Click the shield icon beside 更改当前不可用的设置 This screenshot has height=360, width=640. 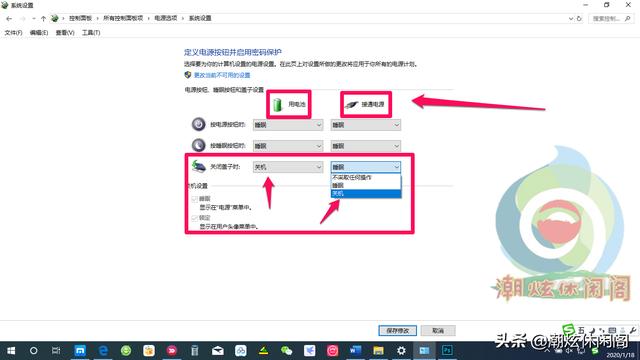[x=188, y=75]
